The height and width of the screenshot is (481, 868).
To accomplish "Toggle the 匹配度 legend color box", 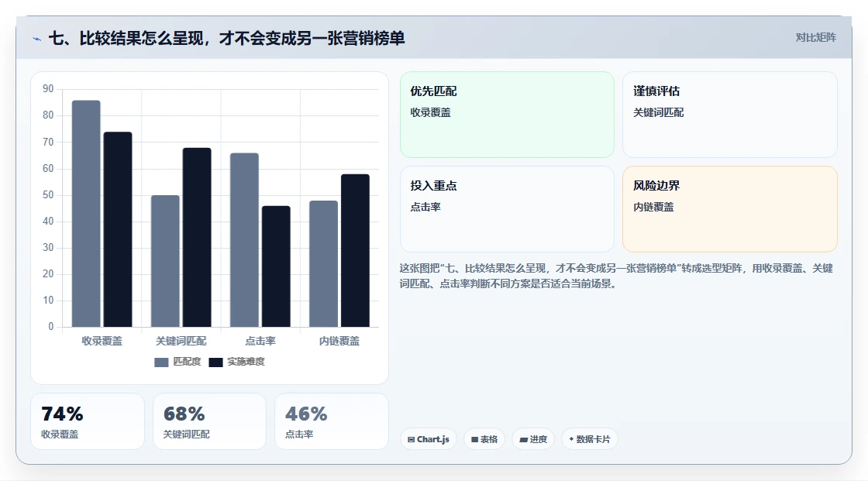I will (x=161, y=362).
